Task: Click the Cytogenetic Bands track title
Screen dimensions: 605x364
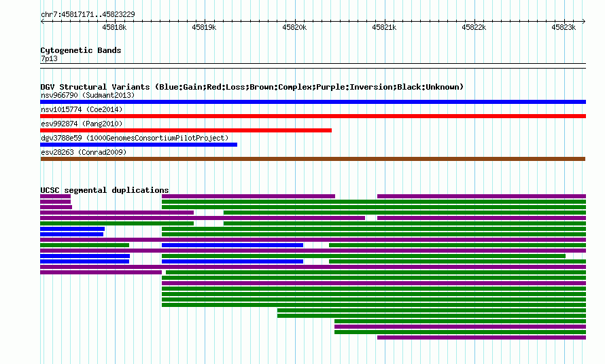Action: (81, 50)
